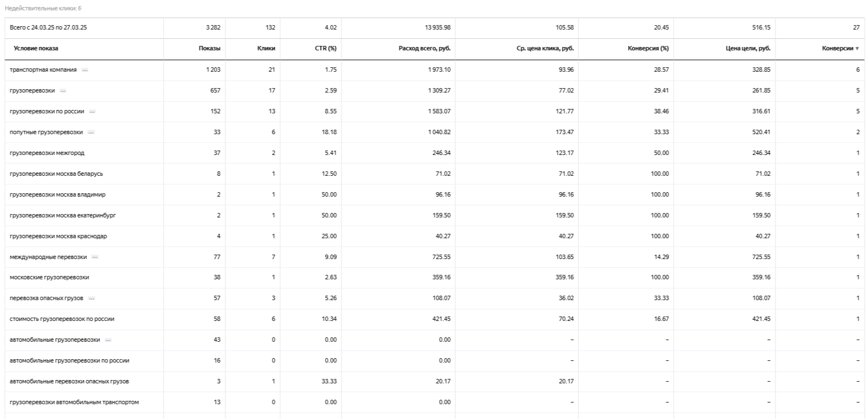The width and height of the screenshot is (868, 419).
Task: Sort table by 'Показы' column header
Action: coord(209,48)
